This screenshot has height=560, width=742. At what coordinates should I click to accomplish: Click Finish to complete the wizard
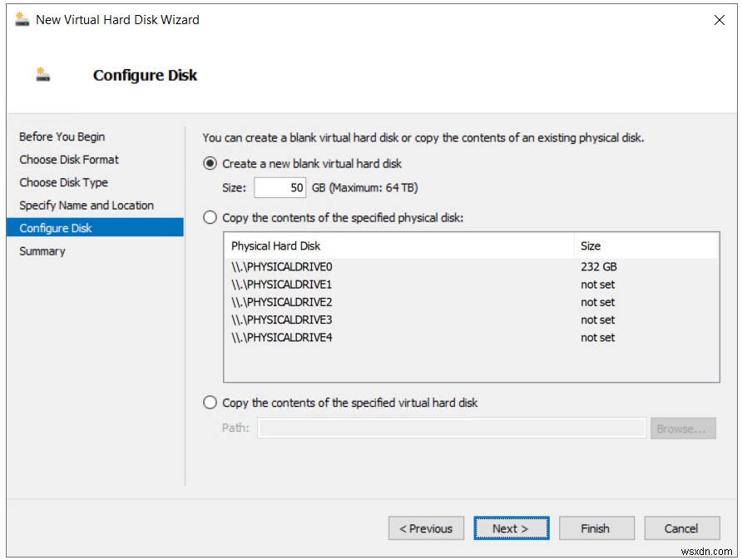pyautogui.click(x=596, y=528)
